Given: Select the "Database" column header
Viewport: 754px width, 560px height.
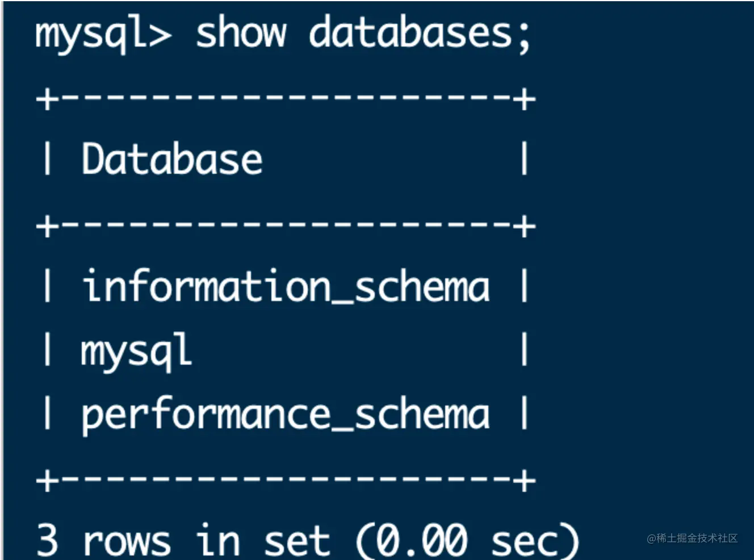Looking at the screenshot, I should click(x=171, y=159).
